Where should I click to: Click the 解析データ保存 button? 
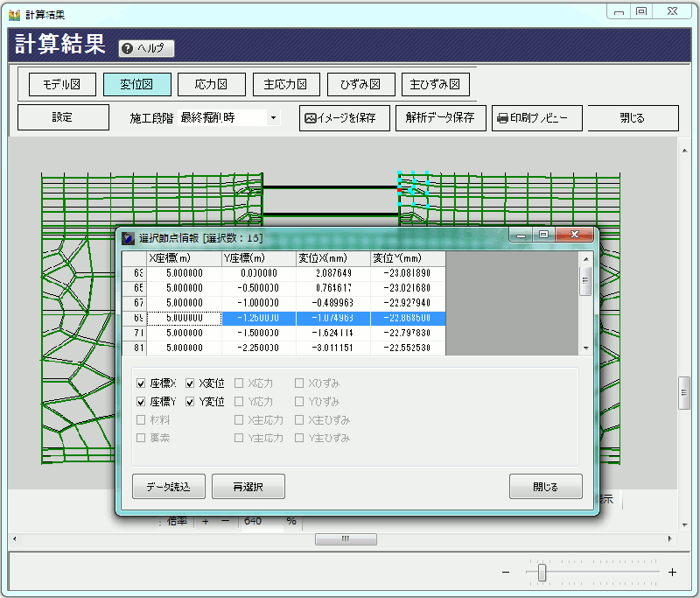click(441, 118)
